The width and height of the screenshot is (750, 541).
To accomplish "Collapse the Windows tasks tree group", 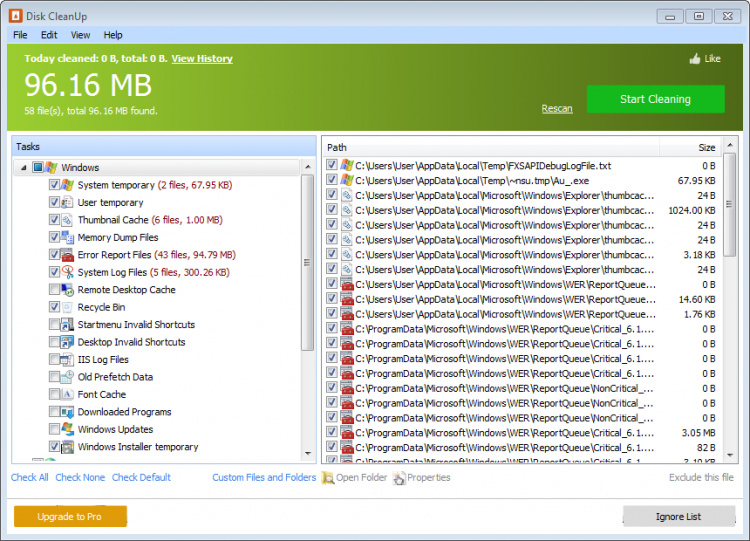I will pyautogui.click(x=23, y=168).
